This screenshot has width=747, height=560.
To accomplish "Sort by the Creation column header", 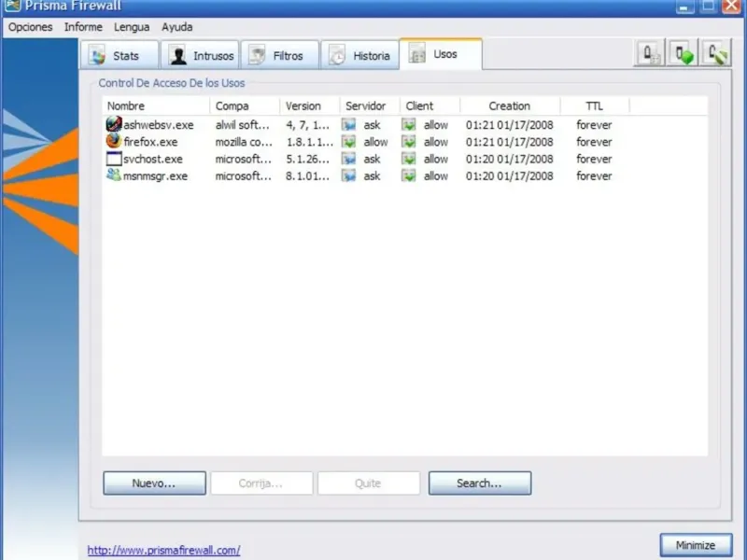I will 510,105.
